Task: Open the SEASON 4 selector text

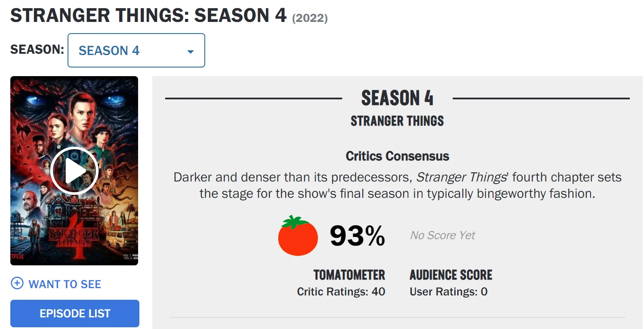Action: [109, 51]
